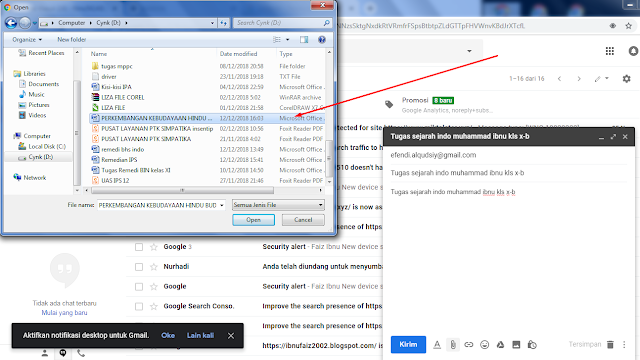Insert photo icon in compose toolbar
This screenshot has height=360, width=640.
click(516, 345)
